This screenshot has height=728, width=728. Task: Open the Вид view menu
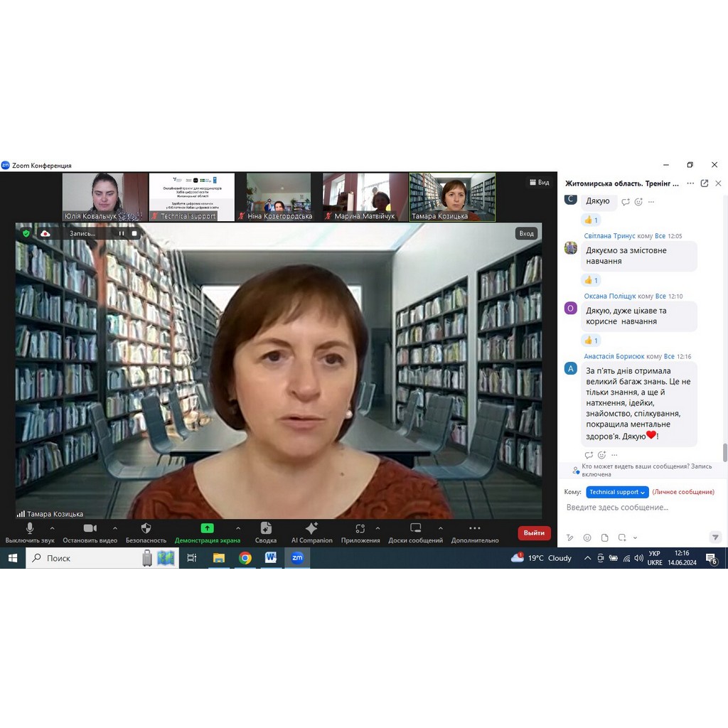click(540, 183)
